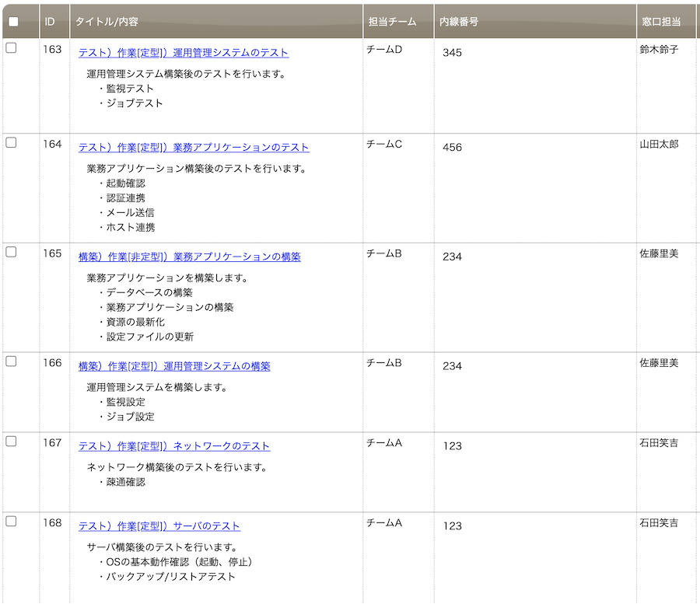
Task: Click extension 123 in row 168
Action: coord(452,526)
